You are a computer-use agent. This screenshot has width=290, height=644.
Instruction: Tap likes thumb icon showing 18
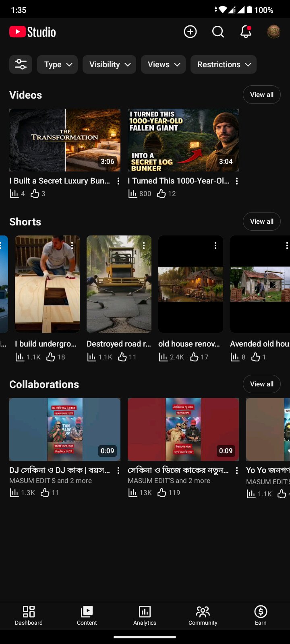(x=50, y=357)
